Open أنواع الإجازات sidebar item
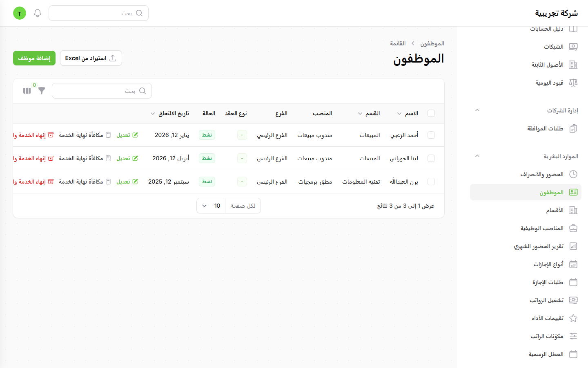This screenshot has width=588, height=368. (526, 264)
